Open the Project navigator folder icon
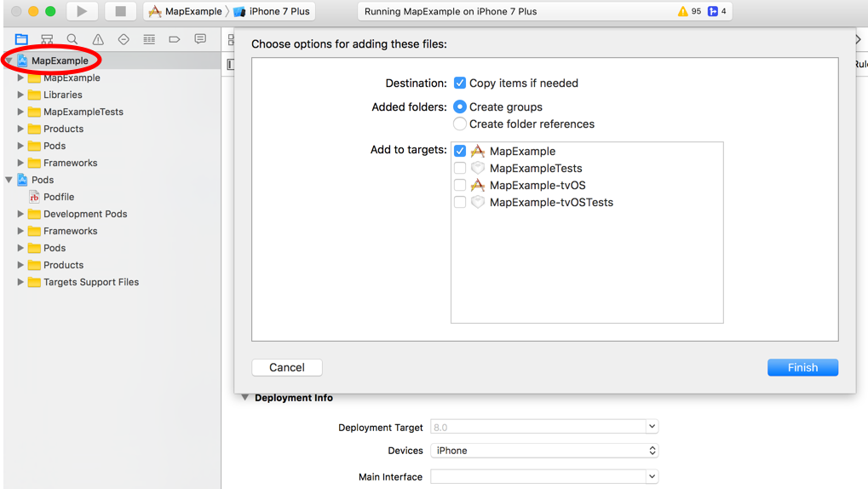 pos(21,39)
